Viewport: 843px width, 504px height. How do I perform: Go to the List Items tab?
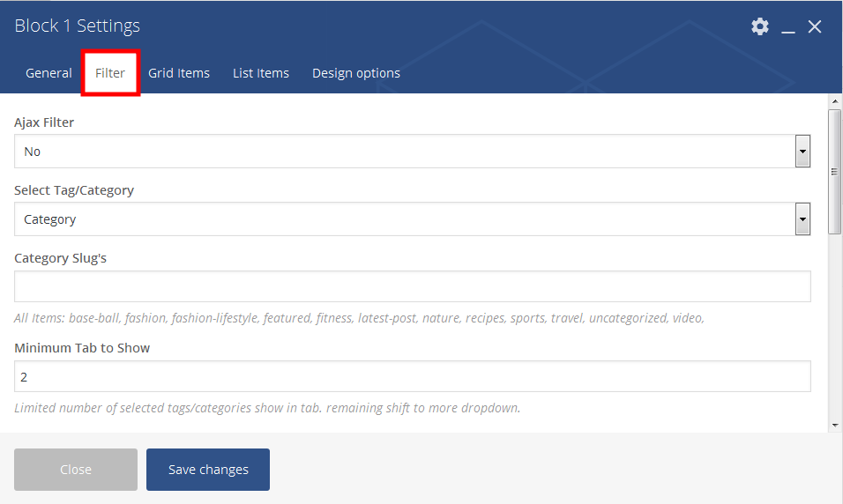click(x=261, y=73)
